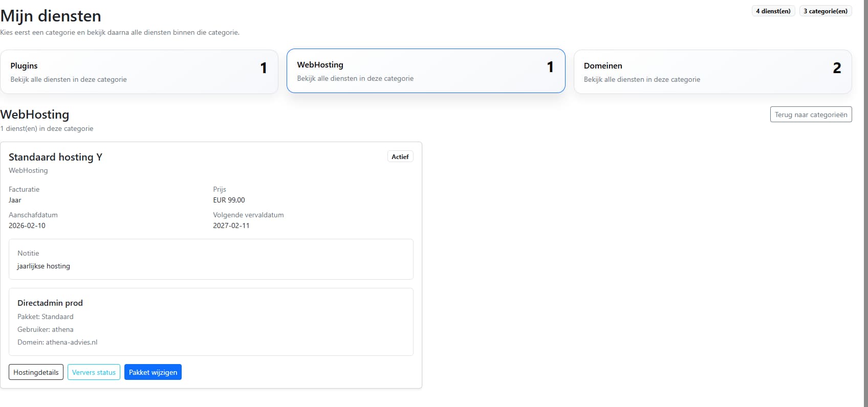Click the Hostingdetails button
This screenshot has width=868, height=407.
[x=36, y=372]
